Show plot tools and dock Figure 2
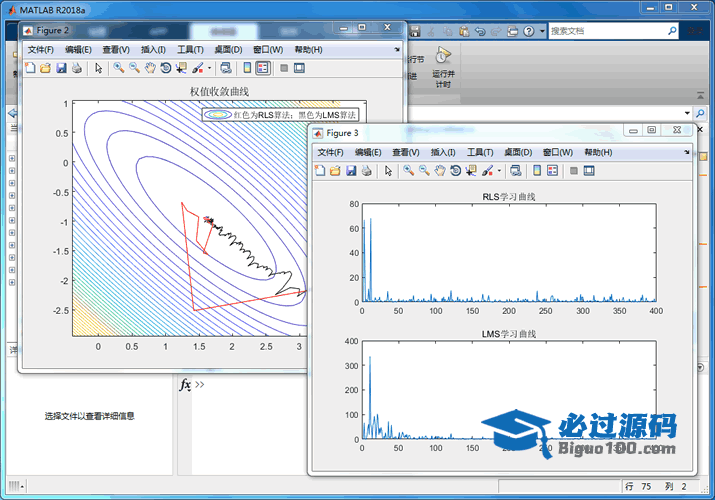The image size is (715, 500). tap(299, 68)
